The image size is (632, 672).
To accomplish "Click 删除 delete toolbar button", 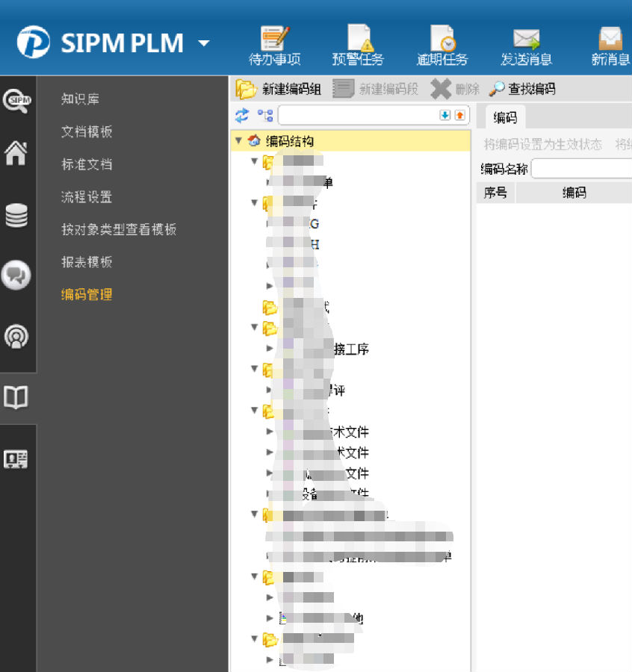I will 455,89.
